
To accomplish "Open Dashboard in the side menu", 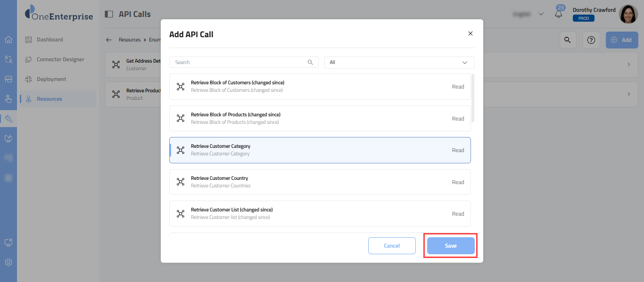I will point(50,40).
